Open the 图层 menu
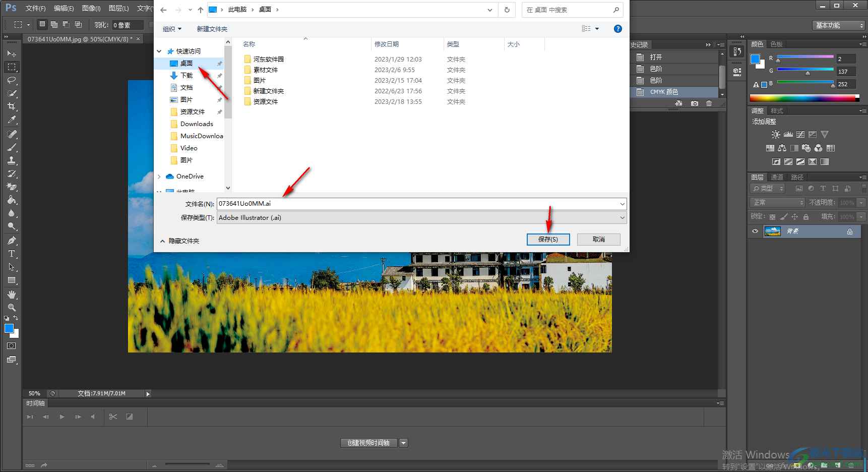The height and width of the screenshot is (472, 868). (x=119, y=8)
